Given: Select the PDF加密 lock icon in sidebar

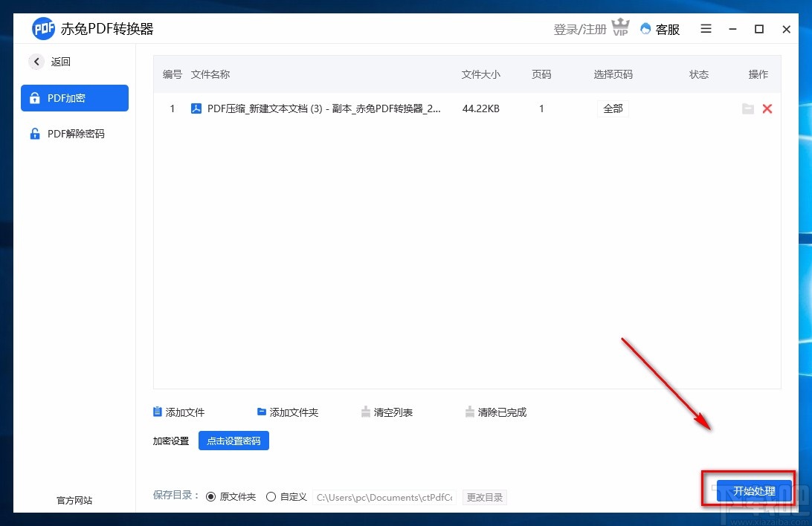Looking at the screenshot, I should click(36, 97).
